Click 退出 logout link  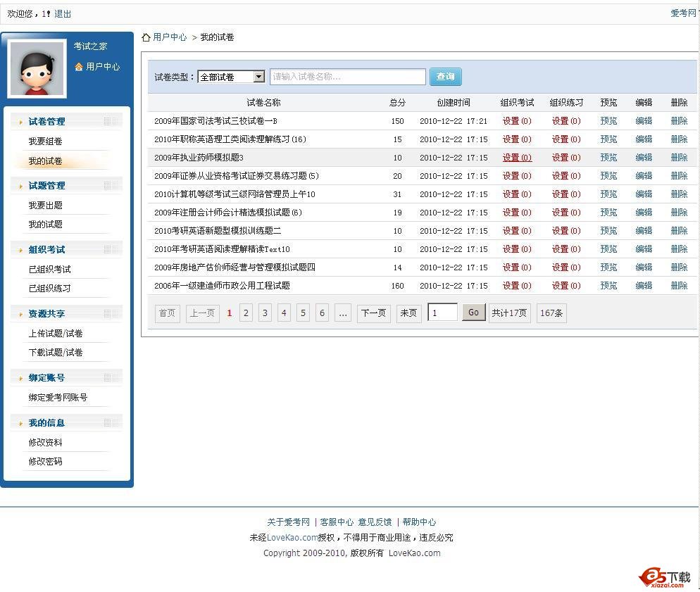coord(63,14)
